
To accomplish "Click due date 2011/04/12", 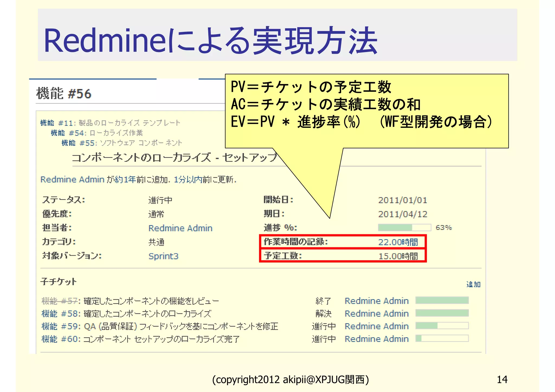I will tap(403, 214).
